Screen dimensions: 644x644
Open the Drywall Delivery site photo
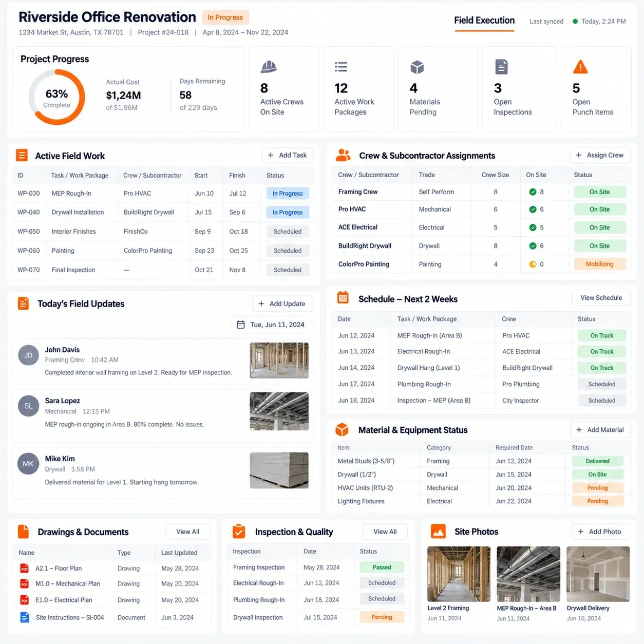tap(598, 574)
